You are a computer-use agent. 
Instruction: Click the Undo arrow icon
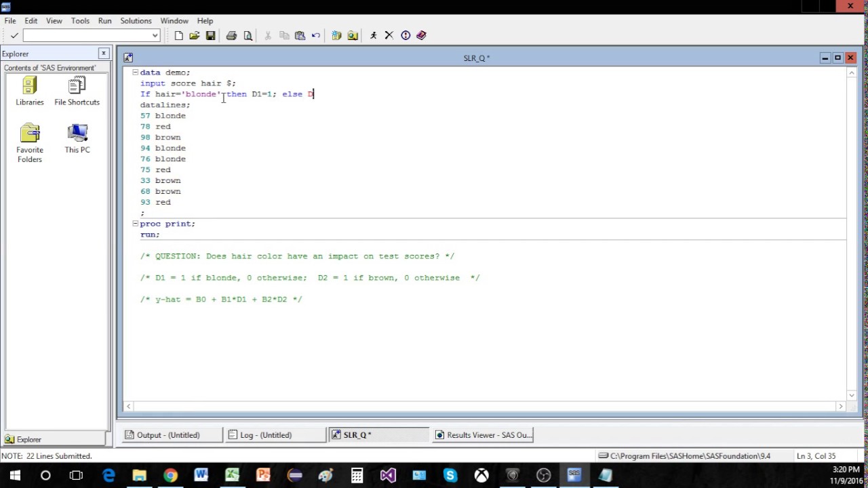[316, 35]
